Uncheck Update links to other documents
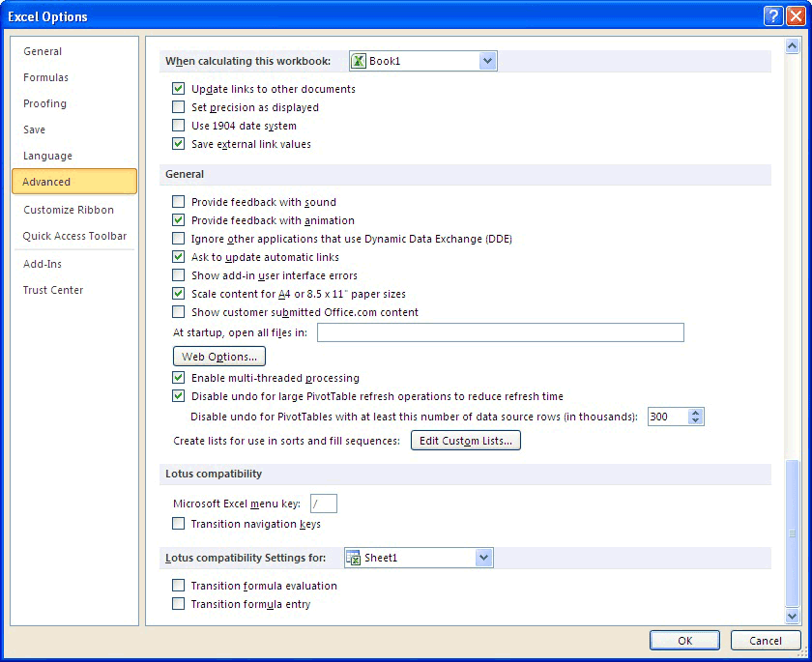The height and width of the screenshot is (662, 812). click(x=178, y=89)
